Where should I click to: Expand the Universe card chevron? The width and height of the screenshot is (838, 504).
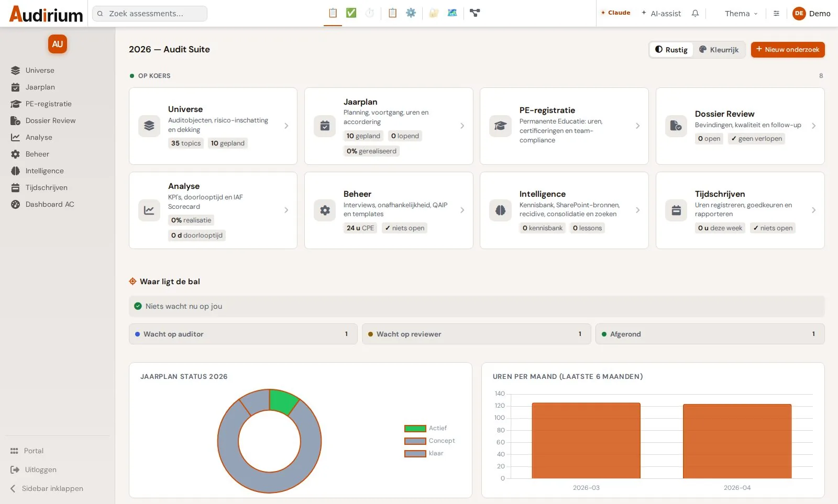click(286, 126)
